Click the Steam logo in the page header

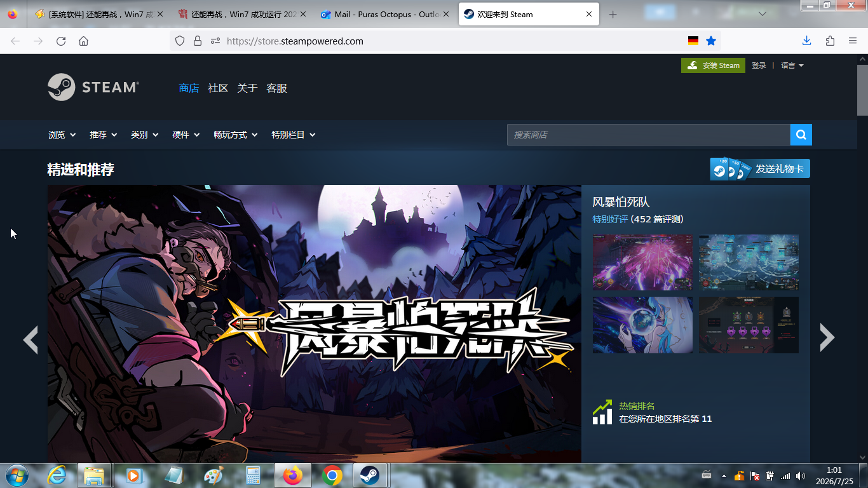pyautogui.click(x=93, y=87)
